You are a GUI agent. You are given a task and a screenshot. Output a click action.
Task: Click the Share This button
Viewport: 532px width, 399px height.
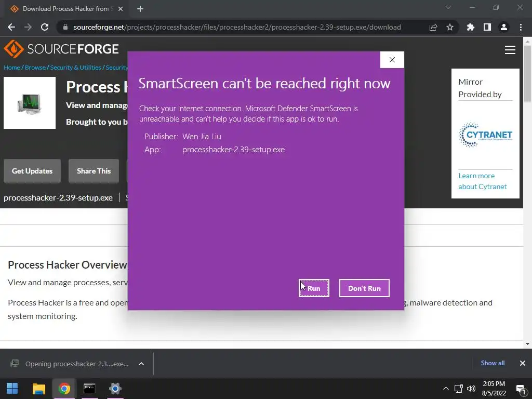click(94, 171)
